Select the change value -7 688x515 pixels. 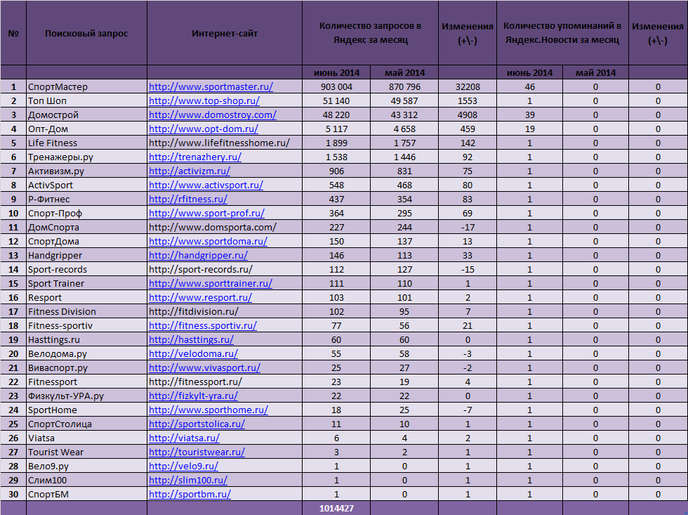[x=467, y=410]
